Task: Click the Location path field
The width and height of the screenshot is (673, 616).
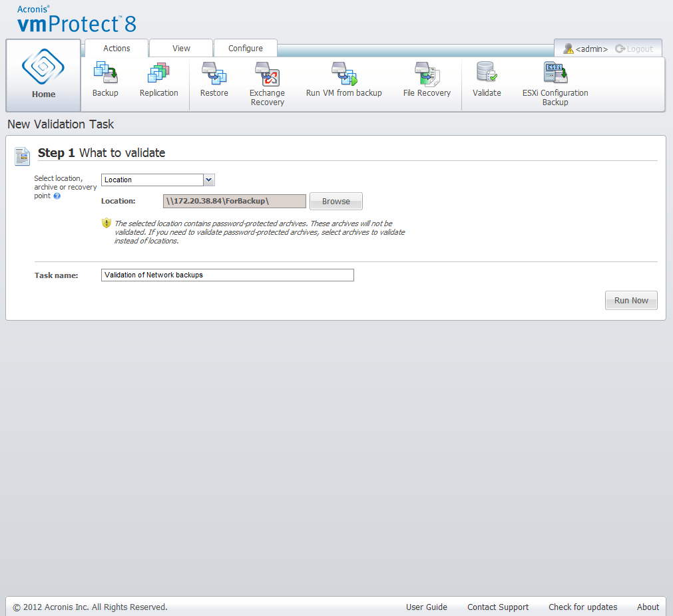Action: click(x=234, y=201)
